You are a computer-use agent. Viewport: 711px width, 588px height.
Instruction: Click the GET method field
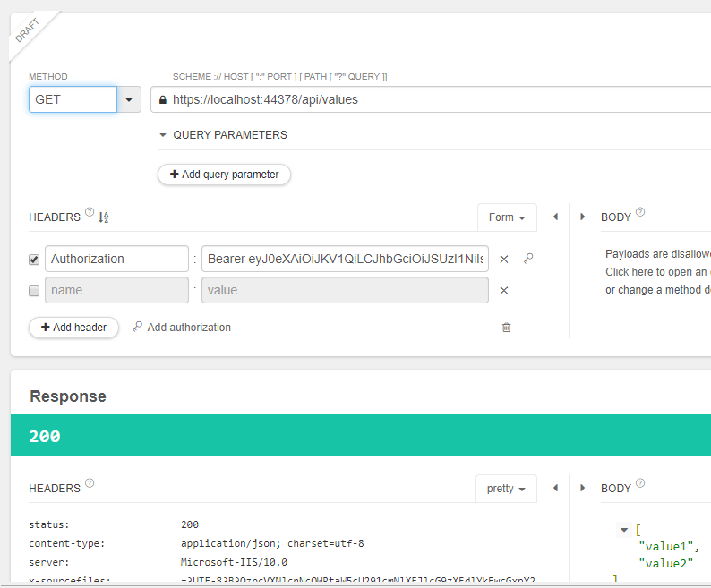point(73,99)
